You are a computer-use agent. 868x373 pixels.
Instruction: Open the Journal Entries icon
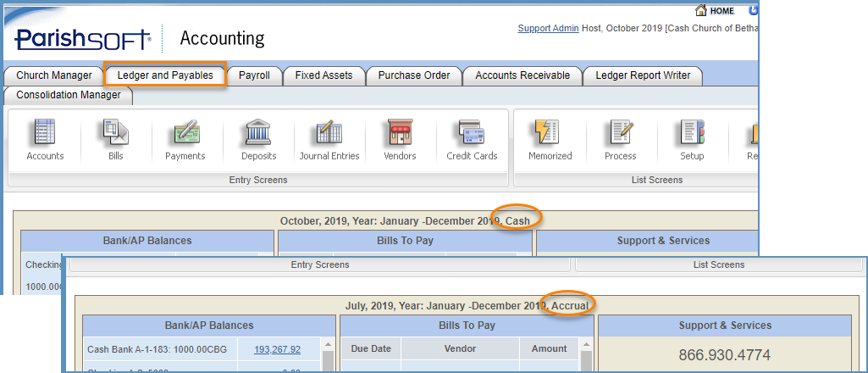tap(329, 133)
